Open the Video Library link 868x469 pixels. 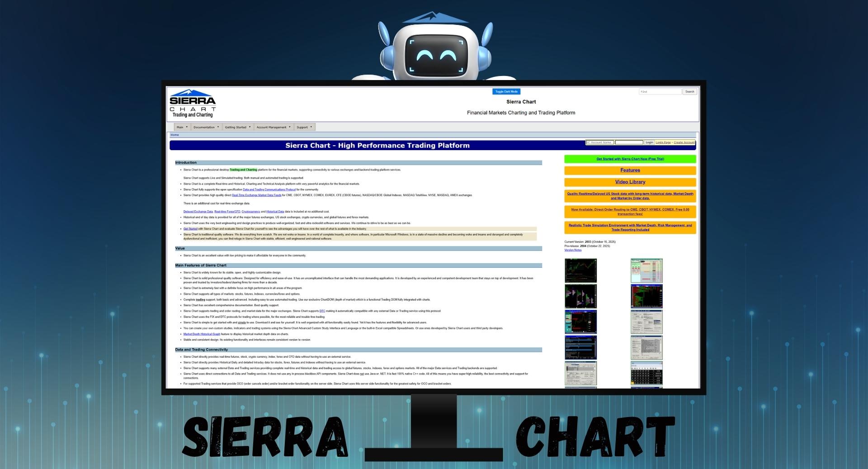630,182
